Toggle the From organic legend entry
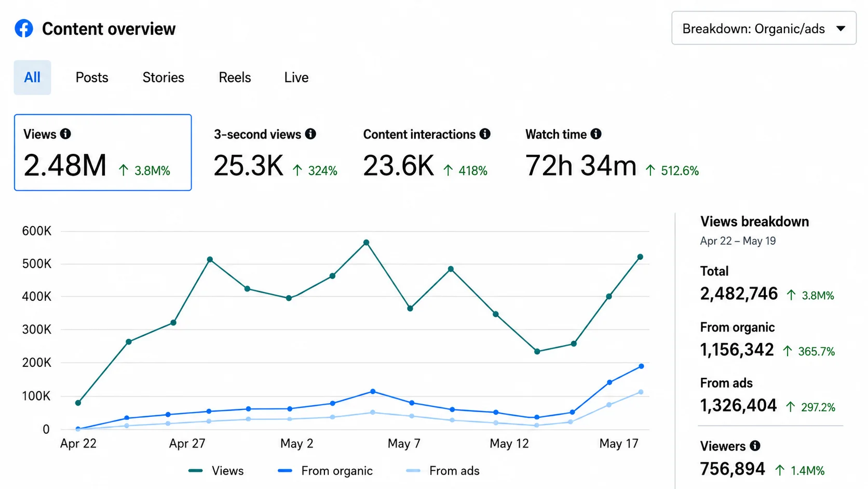This screenshot has width=868, height=489. pos(325,471)
